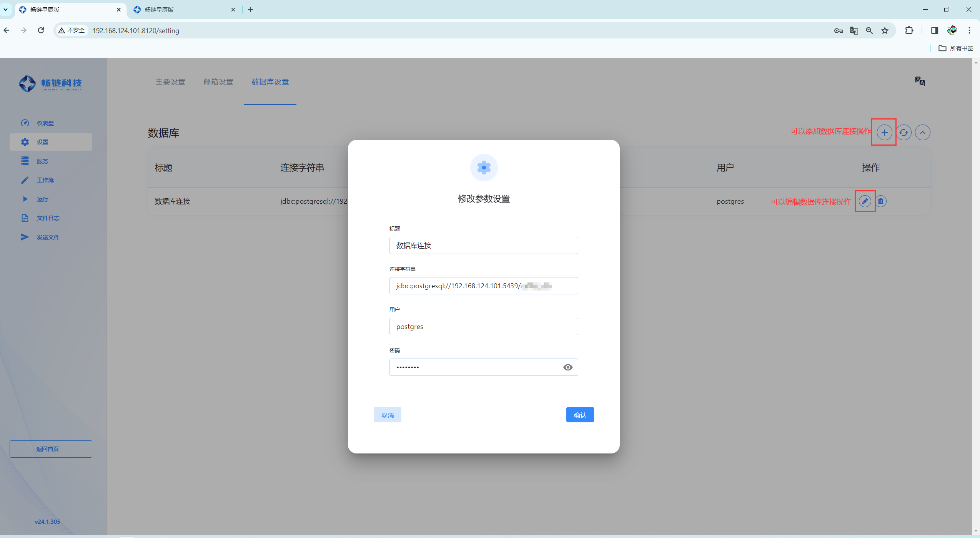Viewport: 980px width, 538px height.
Task: Toggle password visibility eye icon
Action: tap(567, 367)
